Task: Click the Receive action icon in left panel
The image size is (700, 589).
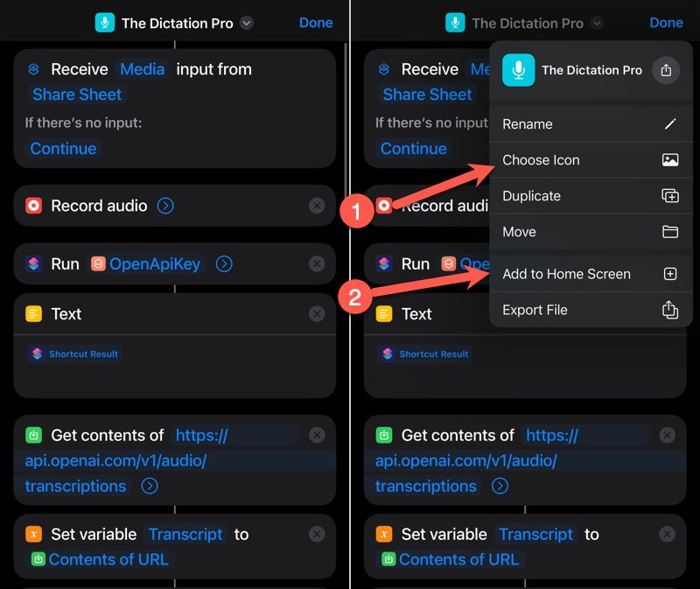Action: coord(34,69)
